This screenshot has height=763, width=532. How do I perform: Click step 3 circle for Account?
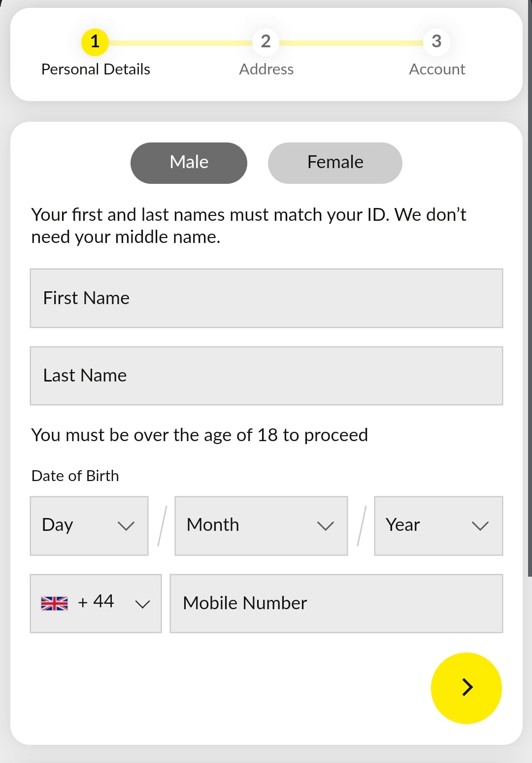tap(436, 42)
